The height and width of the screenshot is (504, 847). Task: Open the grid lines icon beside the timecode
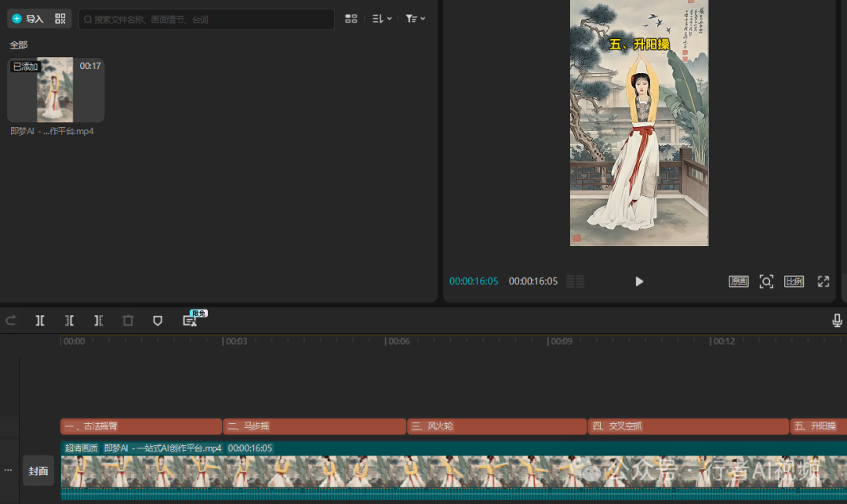[x=576, y=281]
